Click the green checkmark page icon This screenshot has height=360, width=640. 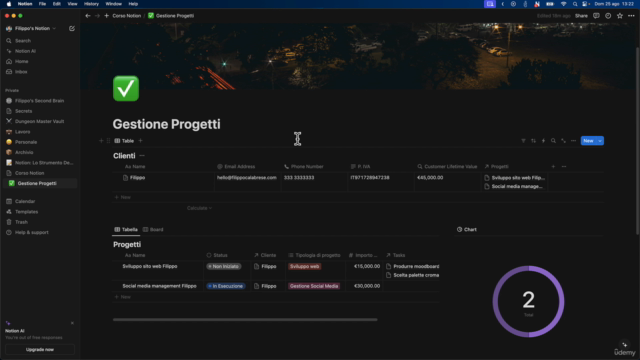(126, 88)
